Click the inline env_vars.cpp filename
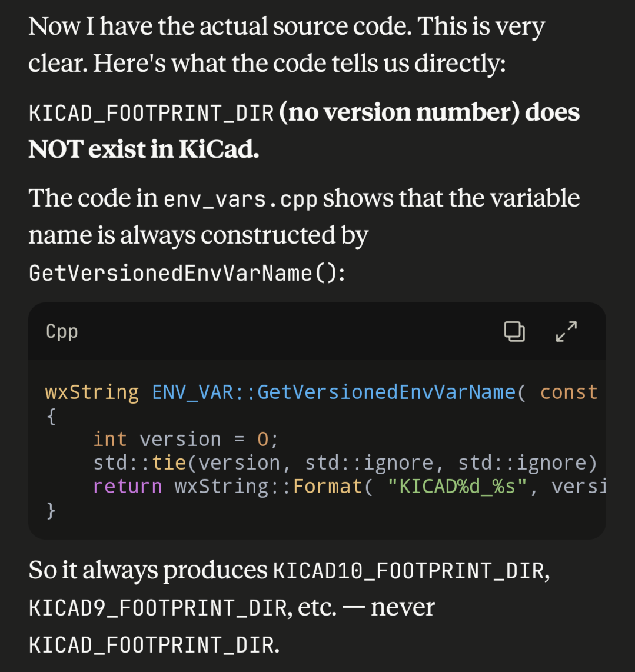This screenshot has width=635, height=672. click(241, 199)
